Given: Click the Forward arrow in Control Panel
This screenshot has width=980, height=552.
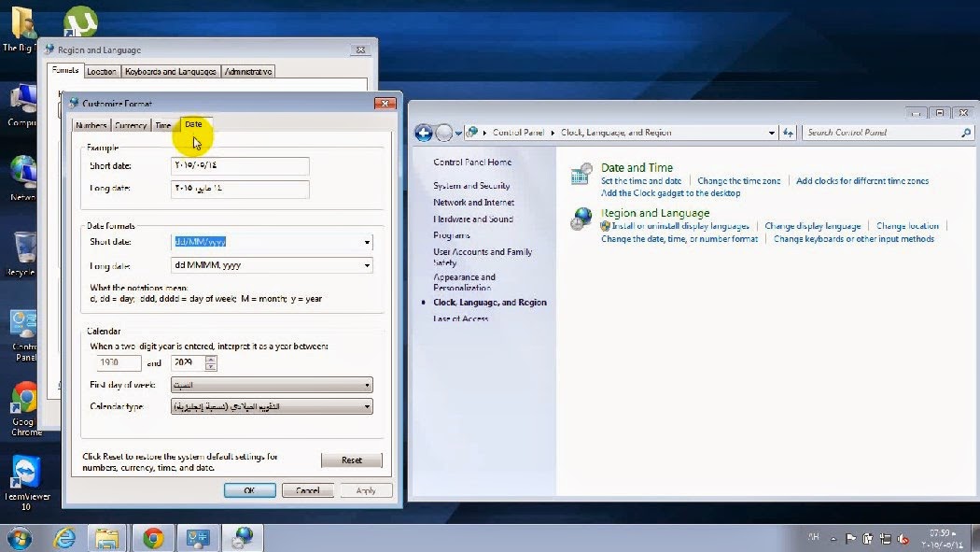Looking at the screenshot, I should 443,133.
